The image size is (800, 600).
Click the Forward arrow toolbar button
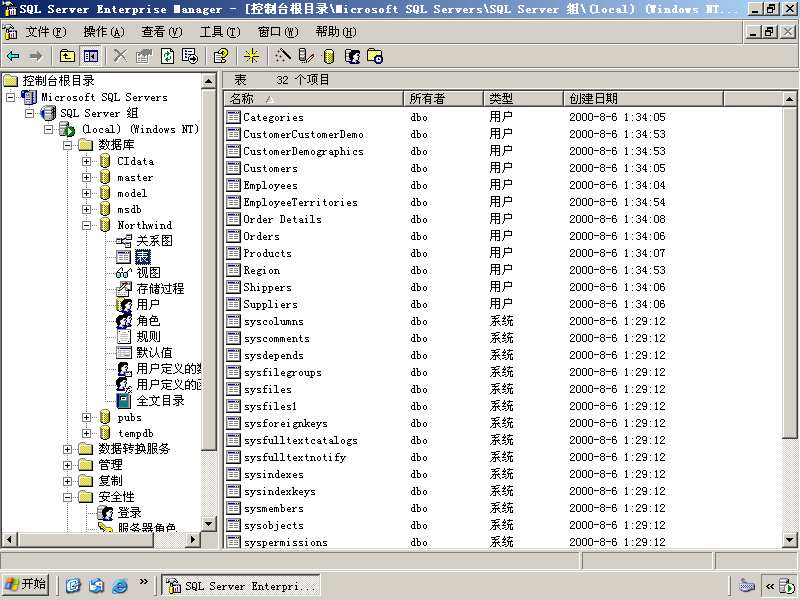tap(36, 56)
